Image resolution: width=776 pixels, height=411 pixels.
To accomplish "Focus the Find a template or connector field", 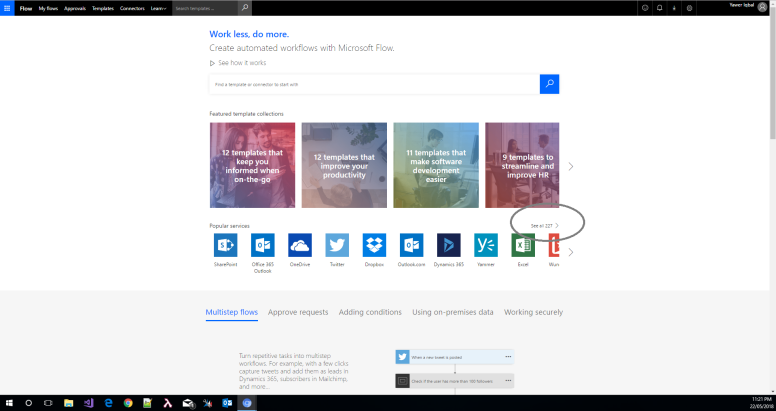I will point(375,84).
